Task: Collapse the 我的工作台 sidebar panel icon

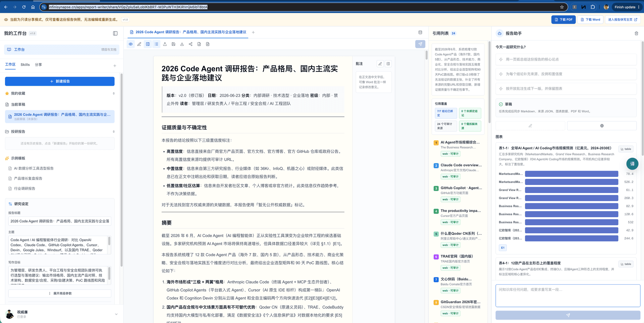Action: (115, 33)
